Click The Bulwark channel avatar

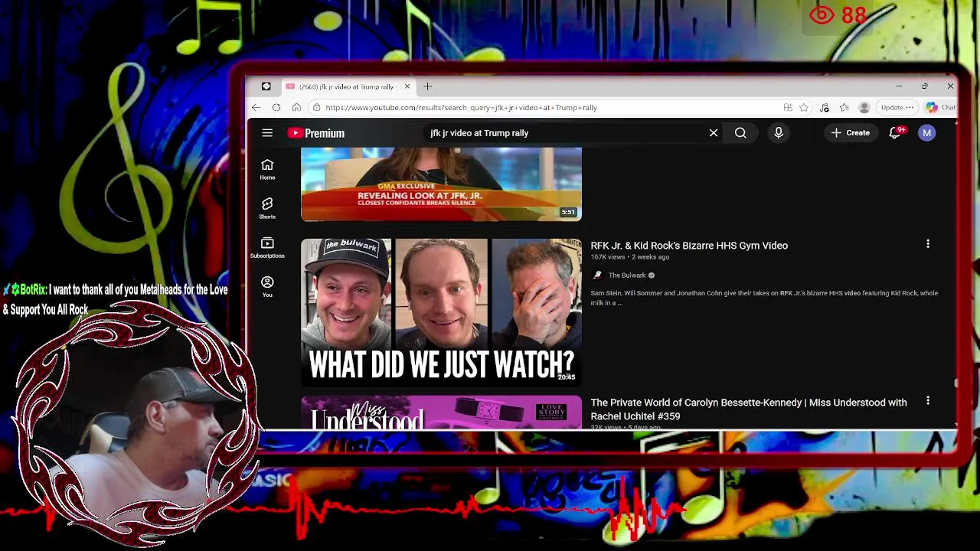(597, 275)
